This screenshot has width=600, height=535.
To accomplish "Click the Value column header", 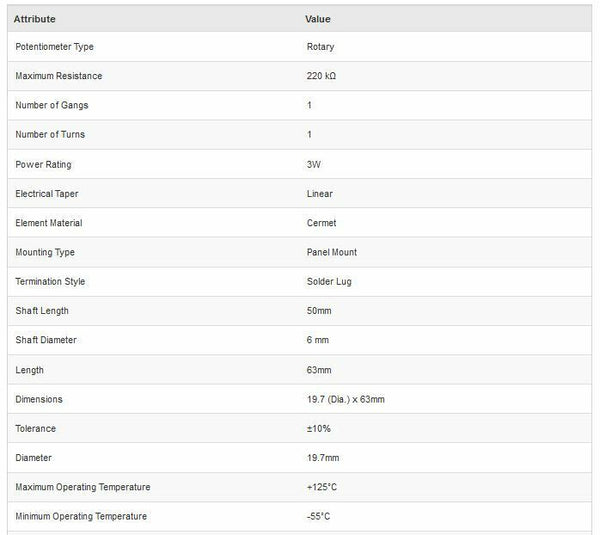I will pyautogui.click(x=318, y=19).
